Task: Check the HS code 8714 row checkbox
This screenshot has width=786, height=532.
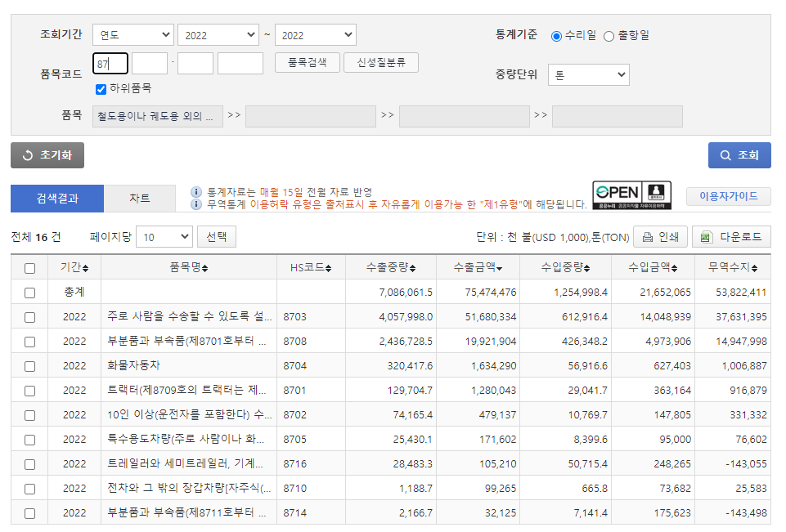Action: [x=29, y=513]
